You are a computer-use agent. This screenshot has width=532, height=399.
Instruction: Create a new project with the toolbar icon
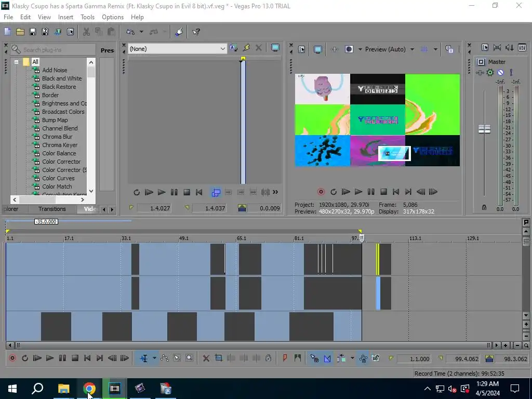7,32
